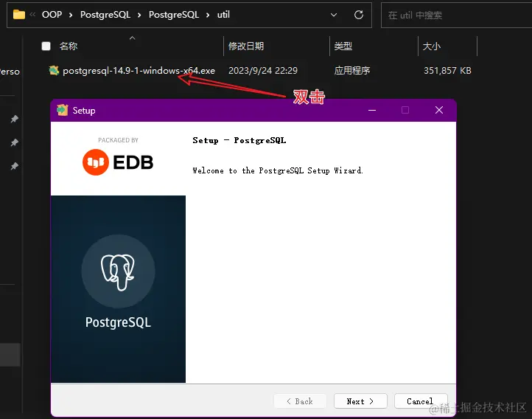Click the postgresql installer file icon
532x419 pixels.
tap(54, 70)
